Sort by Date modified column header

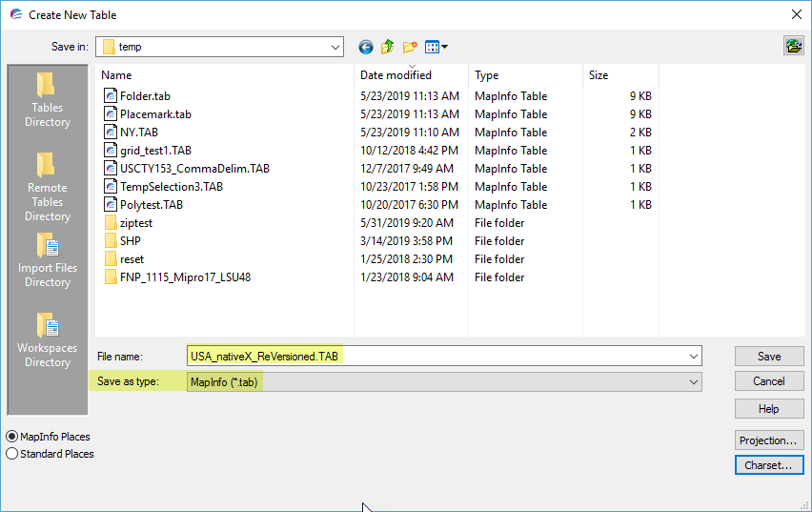tap(396, 75)
